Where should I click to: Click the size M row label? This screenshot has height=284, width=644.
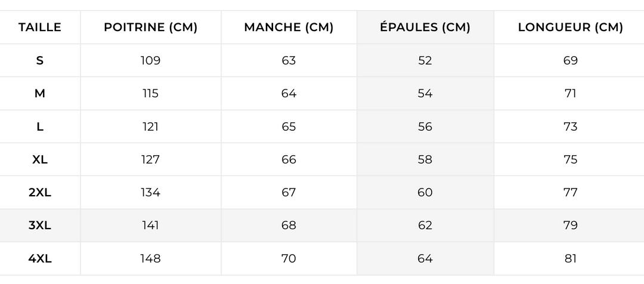point(40,94)
